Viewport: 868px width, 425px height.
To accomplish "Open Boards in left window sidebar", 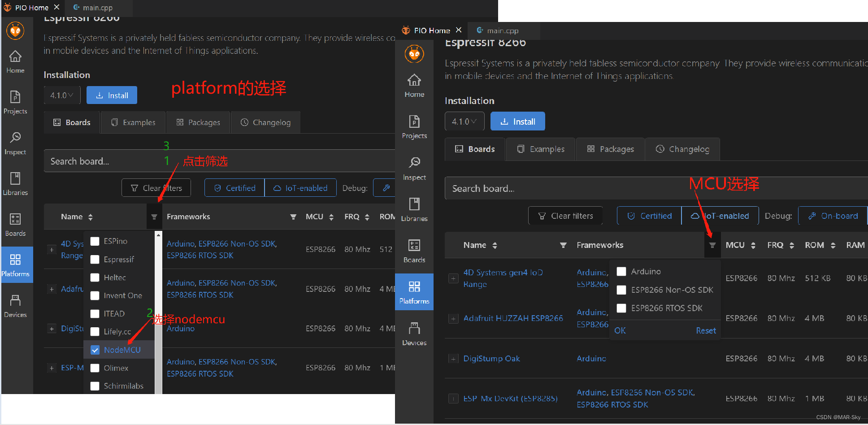I will tap(15, 225).
